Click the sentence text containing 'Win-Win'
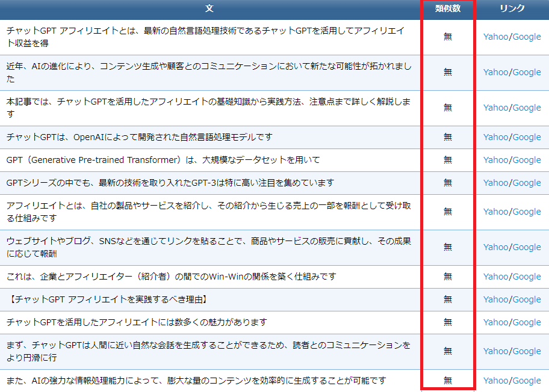 point(171,277)
